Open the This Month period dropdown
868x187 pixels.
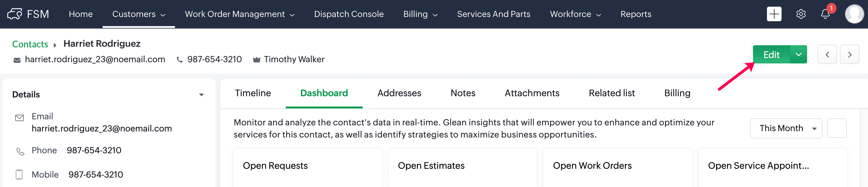[x=786, y=128]
